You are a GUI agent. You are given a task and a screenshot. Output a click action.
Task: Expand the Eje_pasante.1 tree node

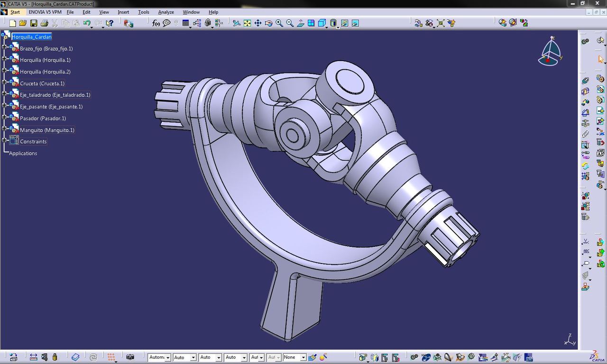[4, 105]
